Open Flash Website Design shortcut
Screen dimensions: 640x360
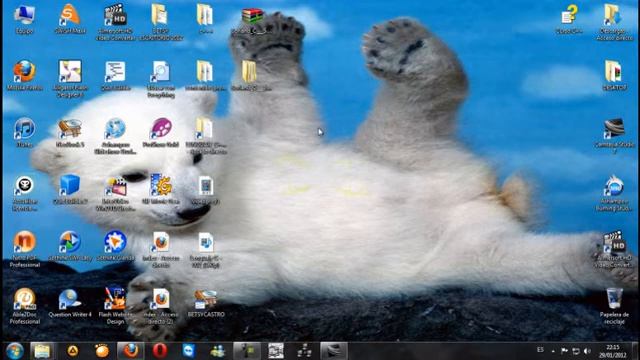click(x=116, y=299)
